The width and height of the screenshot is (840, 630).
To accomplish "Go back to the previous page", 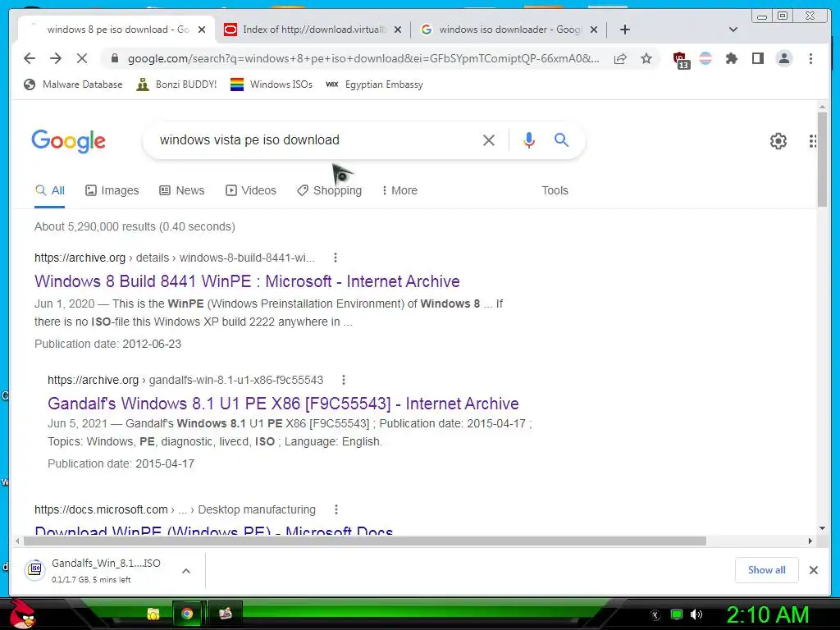I will tap(30, 58).
